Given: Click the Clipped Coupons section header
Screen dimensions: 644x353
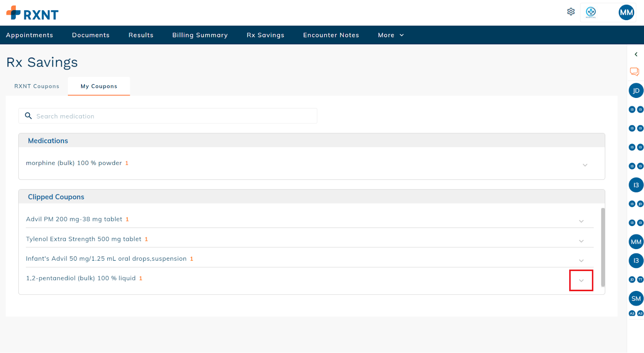Looking at the screenshot, I should tap(312, 197).
